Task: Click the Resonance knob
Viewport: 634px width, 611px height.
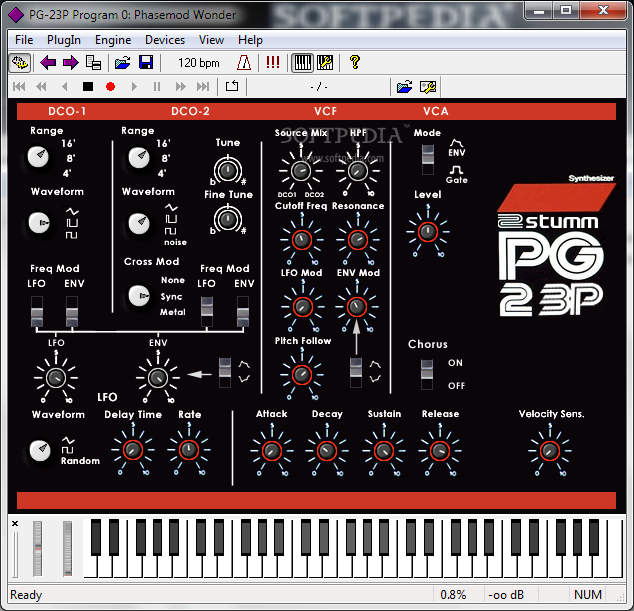Action: tap(358, 240)
